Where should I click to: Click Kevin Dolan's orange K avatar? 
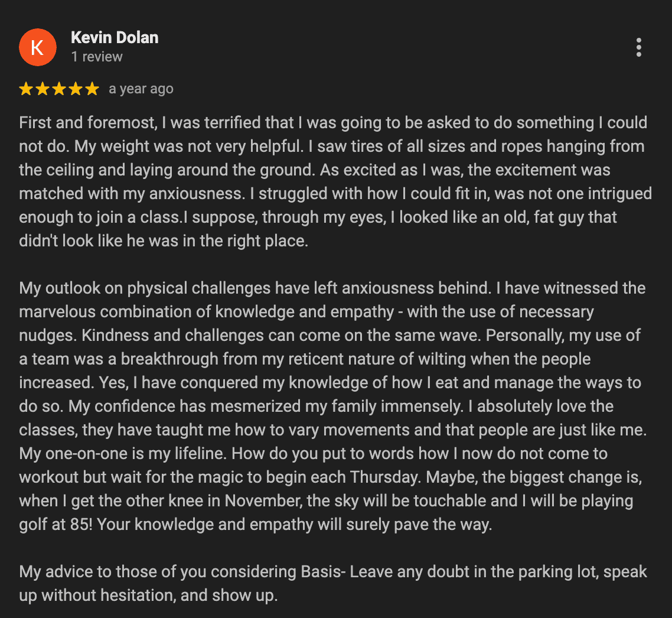click(37, 47)
